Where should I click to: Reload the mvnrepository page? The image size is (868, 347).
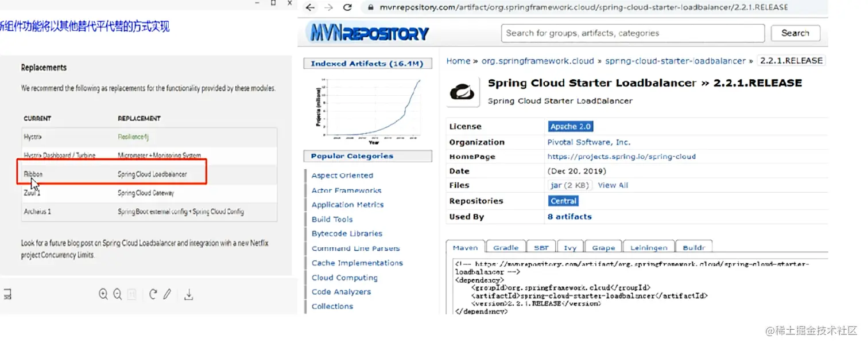[x=347, y=7]
